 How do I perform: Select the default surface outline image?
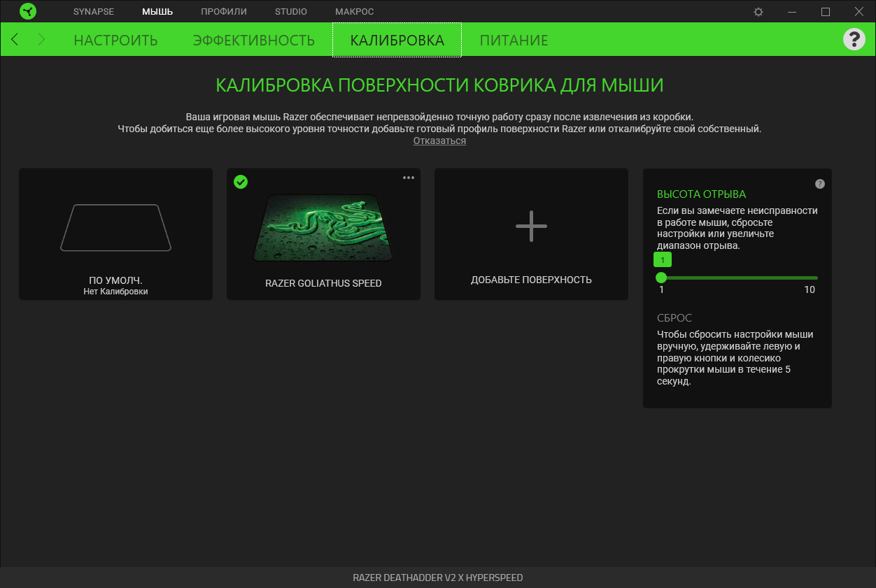[115, 227]
